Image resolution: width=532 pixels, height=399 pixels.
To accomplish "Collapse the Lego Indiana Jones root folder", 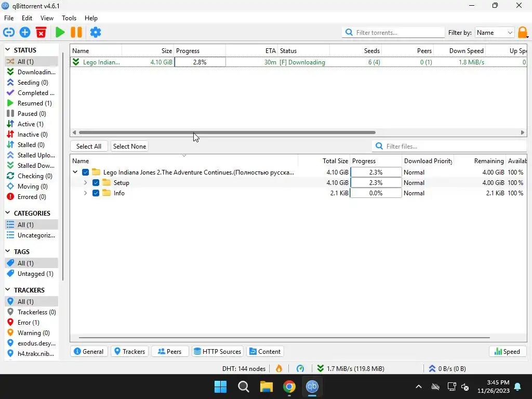I will coord(75,172).
